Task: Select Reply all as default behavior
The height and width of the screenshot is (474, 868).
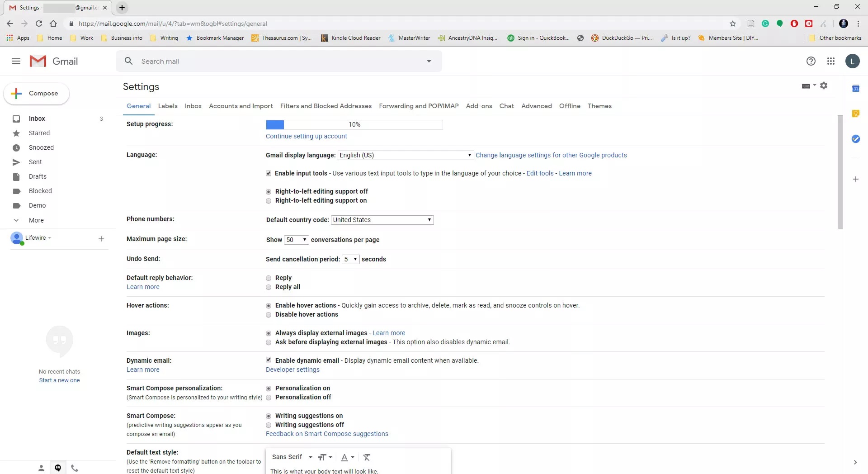Action: (x=269, y=287)
